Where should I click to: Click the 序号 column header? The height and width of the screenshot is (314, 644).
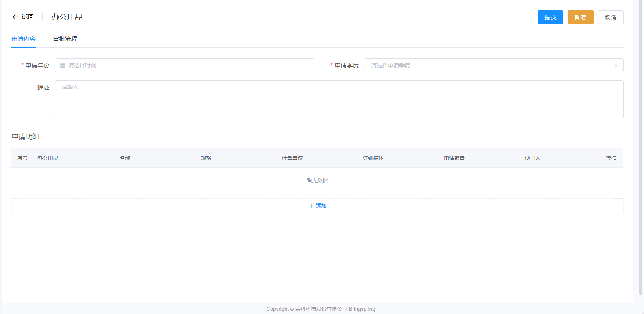22,158
